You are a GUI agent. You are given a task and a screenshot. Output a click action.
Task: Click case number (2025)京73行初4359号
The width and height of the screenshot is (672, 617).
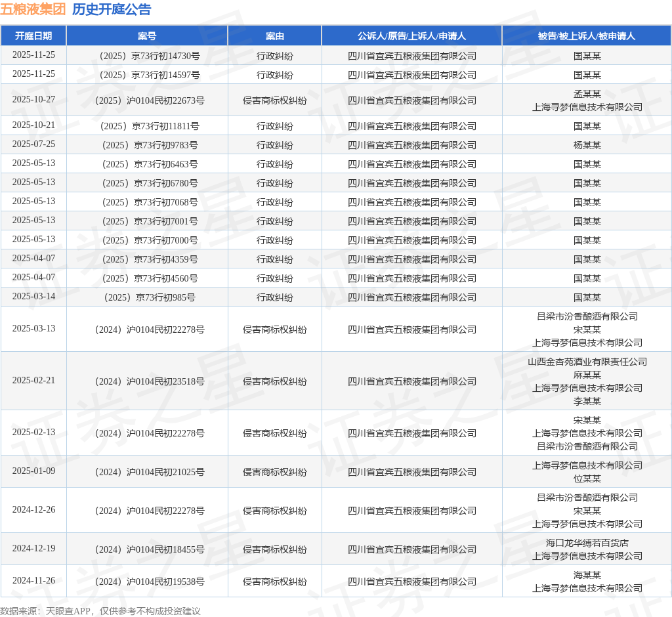[x=147, y=259]
